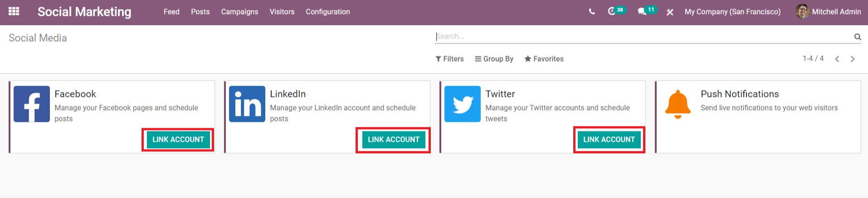Open activities clock icon with badge 38
868x198 pixels.
coord(616,11)
